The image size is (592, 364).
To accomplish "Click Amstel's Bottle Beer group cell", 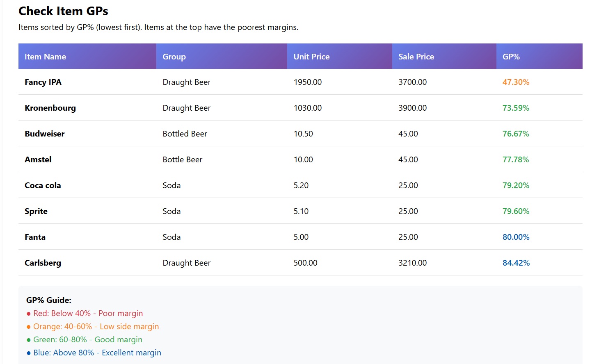I will 182,159.
